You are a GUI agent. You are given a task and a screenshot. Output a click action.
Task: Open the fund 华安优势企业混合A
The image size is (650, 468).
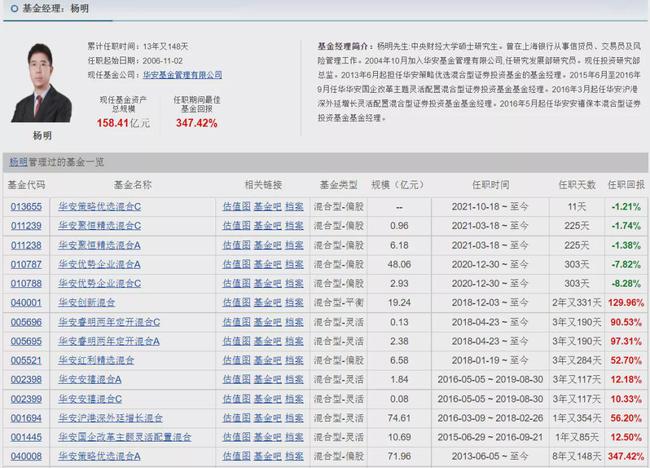point(99,264)
